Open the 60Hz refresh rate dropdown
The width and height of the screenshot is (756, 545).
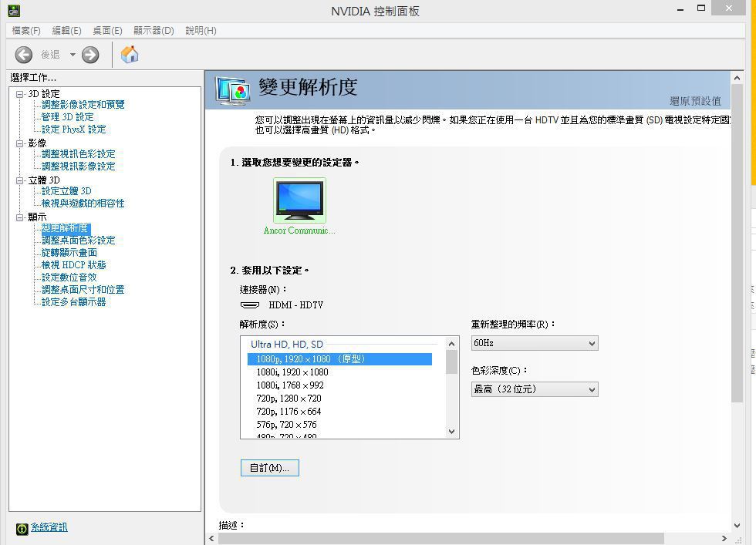535,343
